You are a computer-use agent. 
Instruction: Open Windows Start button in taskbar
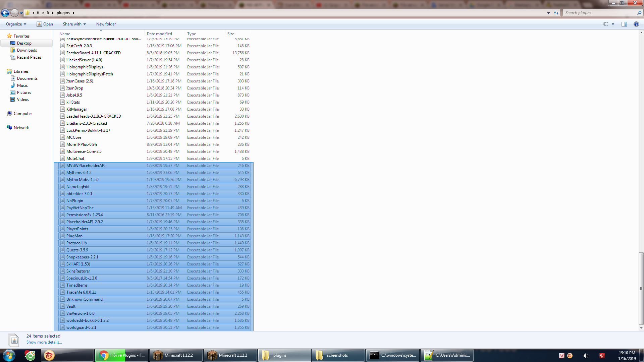coord(9,355)
